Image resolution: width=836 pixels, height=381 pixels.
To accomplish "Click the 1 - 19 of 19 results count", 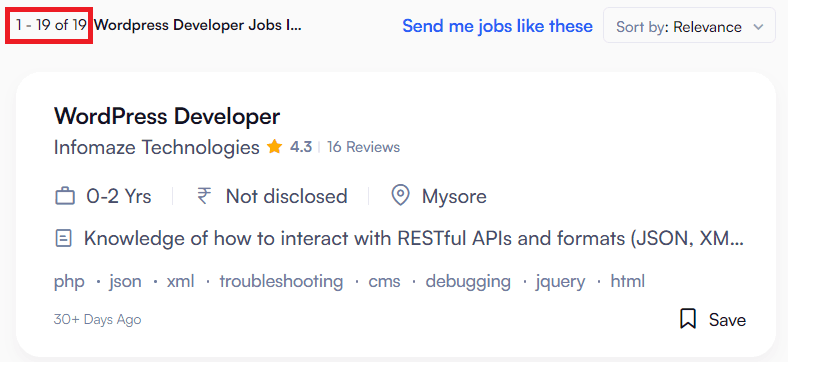I will 51,25.
